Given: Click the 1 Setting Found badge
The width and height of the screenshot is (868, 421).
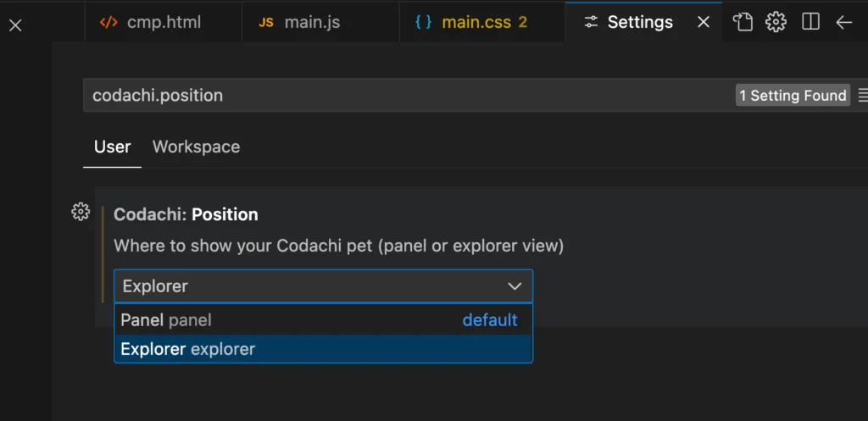Looking at the screenshot, I should [x=793, y=95].
